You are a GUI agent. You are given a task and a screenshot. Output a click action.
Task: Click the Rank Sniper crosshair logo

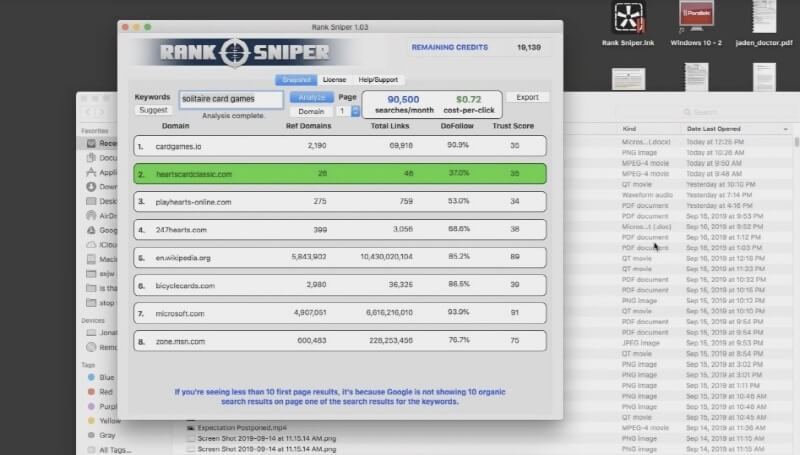click(x=235, y=52)
